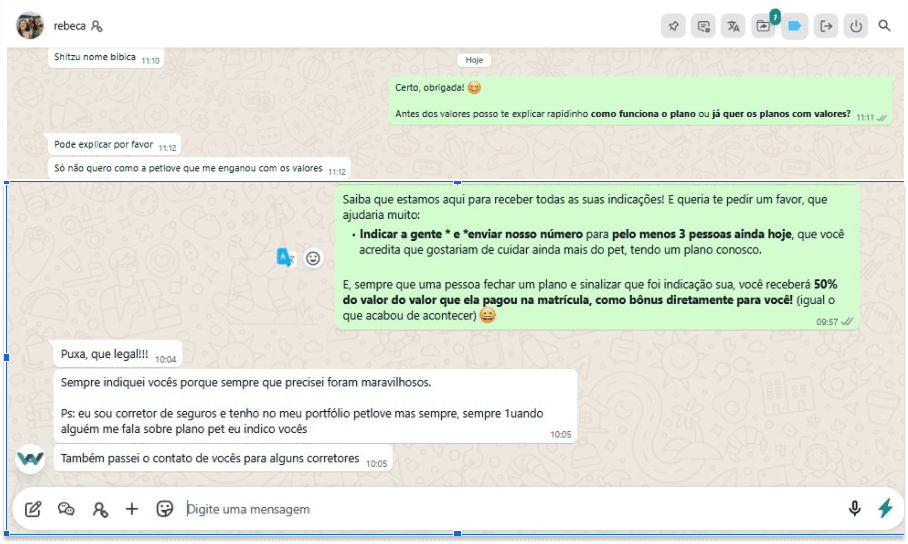Click the W avatar at chat bottom

coord(30,459)
